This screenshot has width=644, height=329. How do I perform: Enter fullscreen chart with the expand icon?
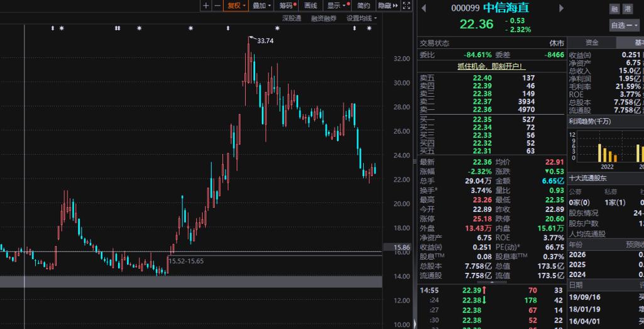[x=407, y=6]
